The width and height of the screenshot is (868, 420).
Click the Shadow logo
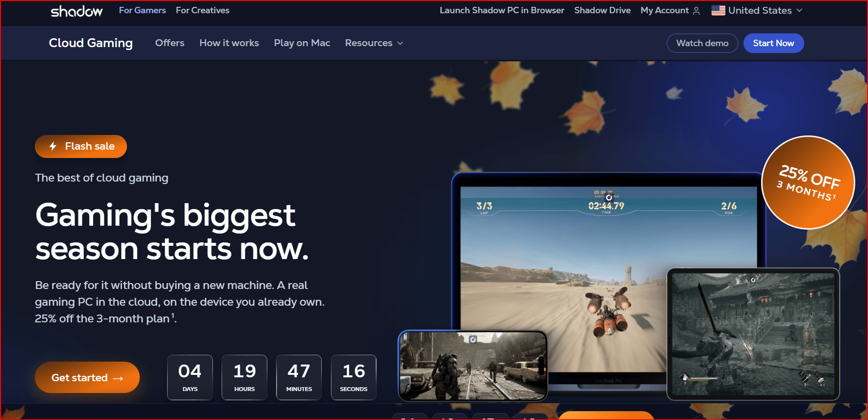77,11
